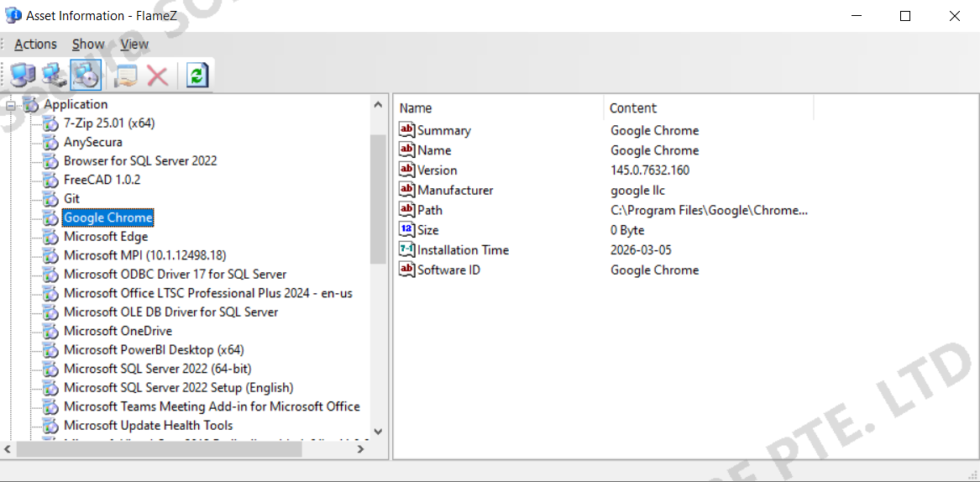Select Microsoft MPI (10.1.12498.18)
The height and width of the screenshot is (482, 980).
tap(145, 255)
